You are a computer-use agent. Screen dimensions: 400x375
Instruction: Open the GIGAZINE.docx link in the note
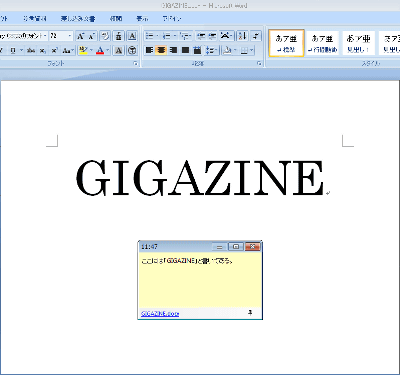[x=160, y=314]
